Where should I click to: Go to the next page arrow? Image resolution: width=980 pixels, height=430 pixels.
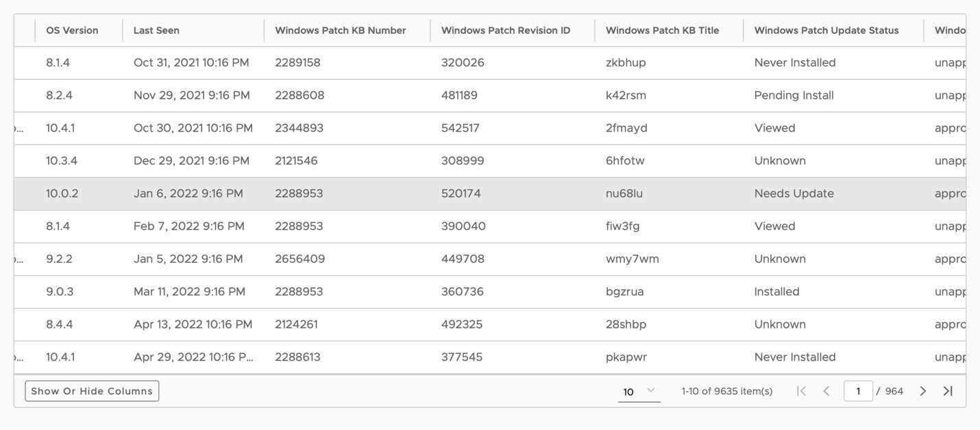[x=922, y=391]
